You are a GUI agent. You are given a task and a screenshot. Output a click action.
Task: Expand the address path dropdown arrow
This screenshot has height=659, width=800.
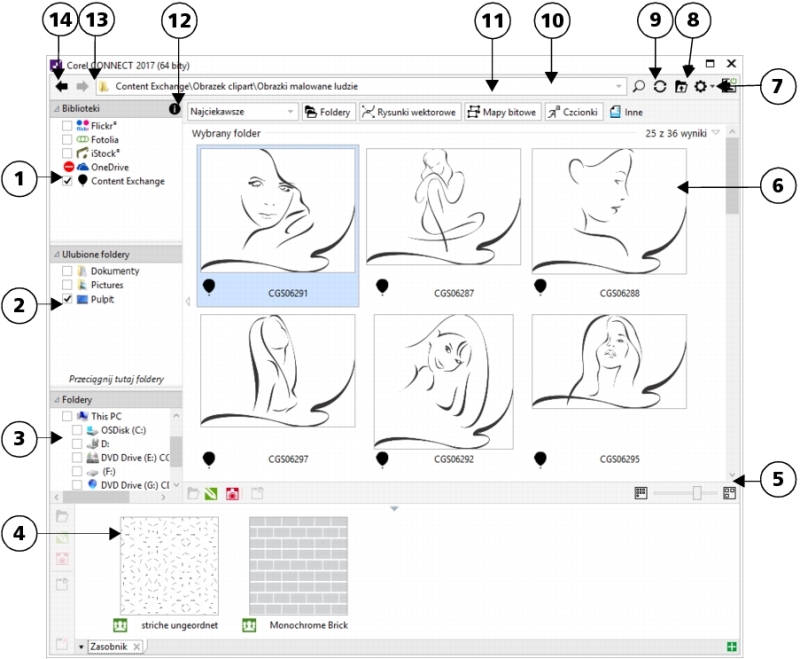(620, 87)
